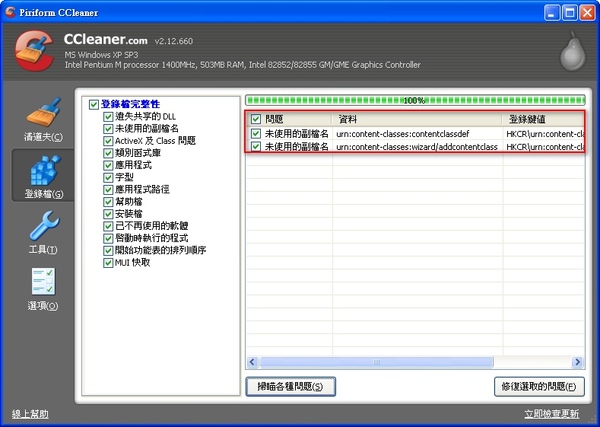This screenshot has width=600, height=427.
Task: Click the horizontal scrollbar thumb
Action: [376, 362]
